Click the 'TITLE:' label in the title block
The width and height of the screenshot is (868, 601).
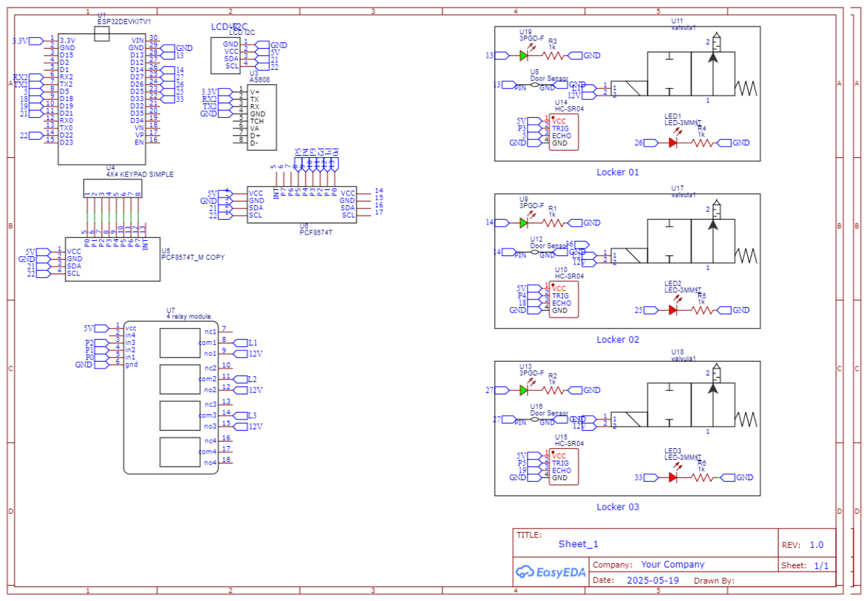click(529, 535)
